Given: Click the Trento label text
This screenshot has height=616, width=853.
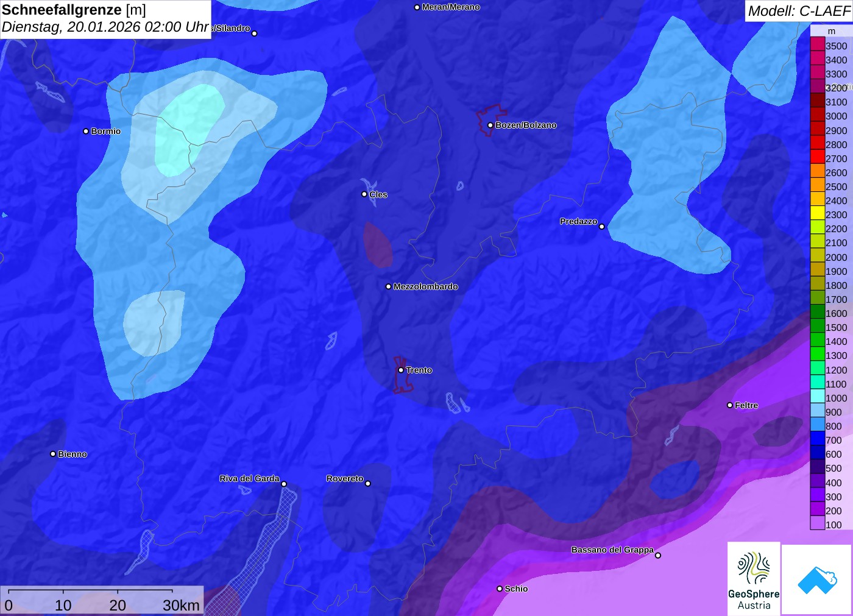Looking at the screenshot, I should coord(419,370).
